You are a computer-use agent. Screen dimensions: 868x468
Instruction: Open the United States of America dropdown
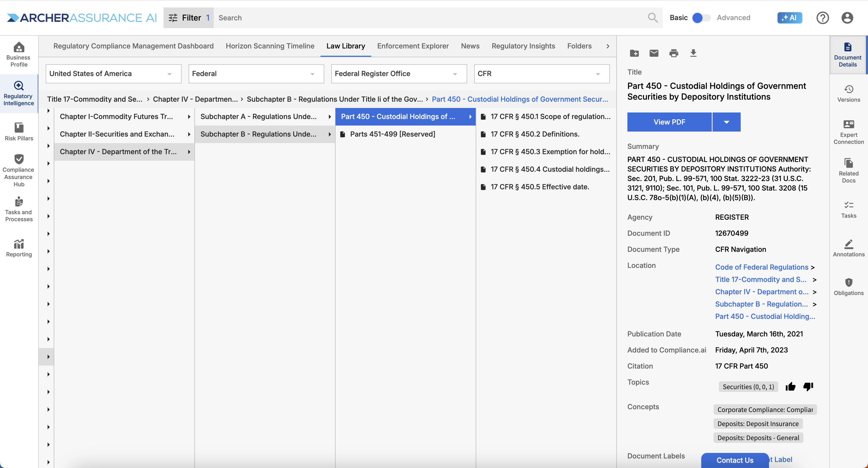[114, 74]
